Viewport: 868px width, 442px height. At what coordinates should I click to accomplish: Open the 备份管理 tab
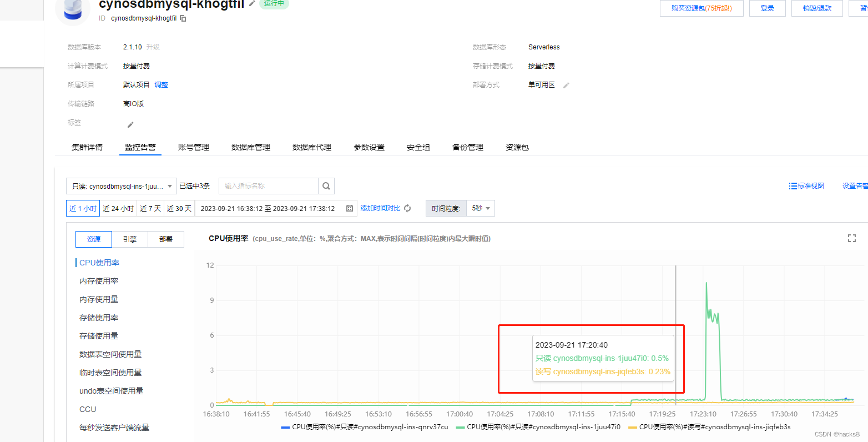468,147
